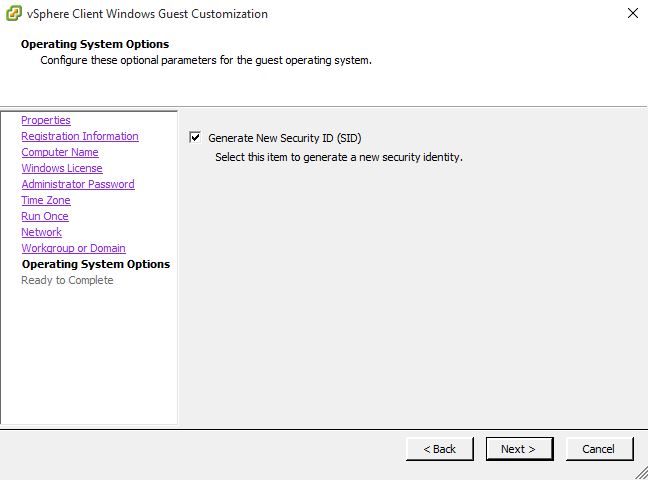Click the vSphere Client Windows Guest Customization title

click(x=147, y=14)
